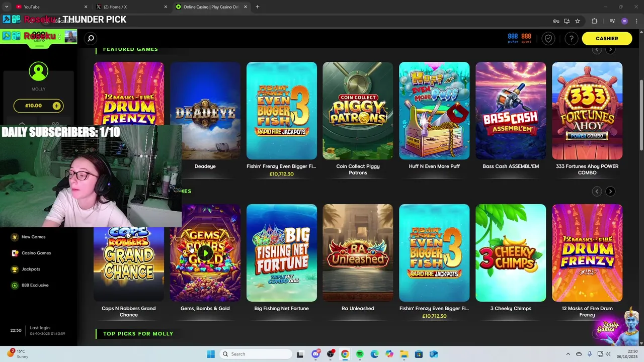The image size is (644, 362).
Task: Open a new browser tab
Action: 258,7
